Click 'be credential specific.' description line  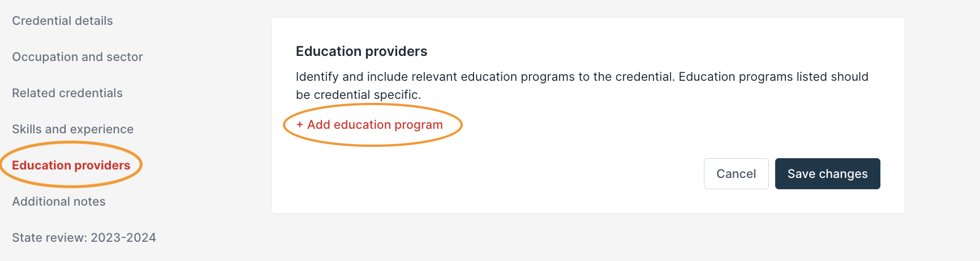[359, 95]
